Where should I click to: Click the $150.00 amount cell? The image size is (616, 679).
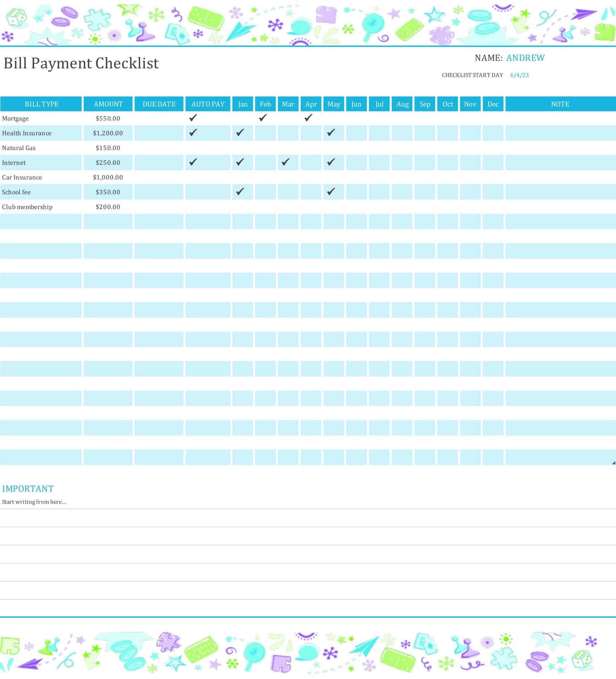(108, 148)
